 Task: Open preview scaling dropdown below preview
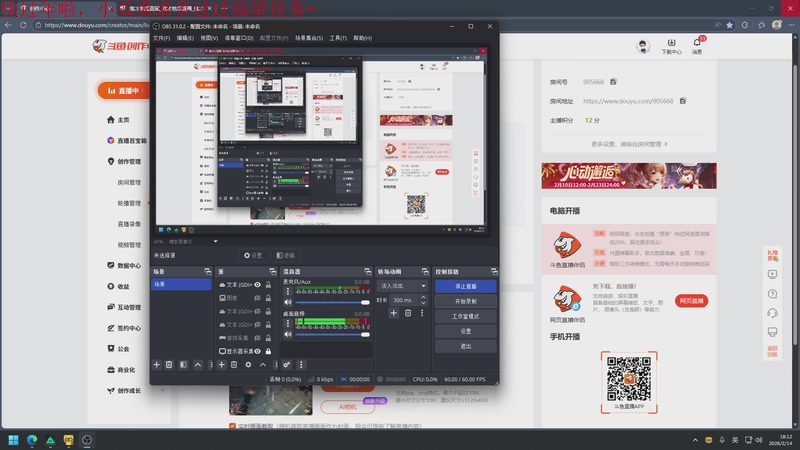[215, 241]
